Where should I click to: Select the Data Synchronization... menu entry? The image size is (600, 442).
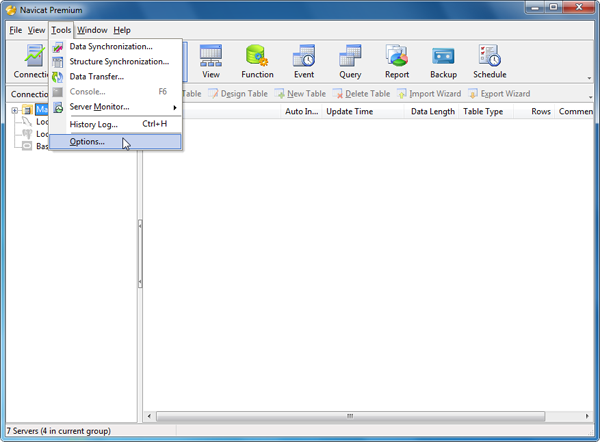(x=116, y=47)
